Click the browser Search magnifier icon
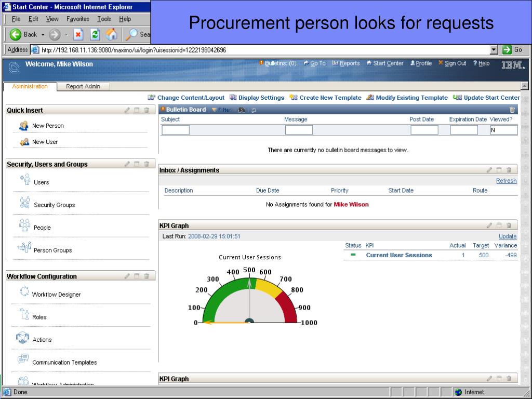 131,34
